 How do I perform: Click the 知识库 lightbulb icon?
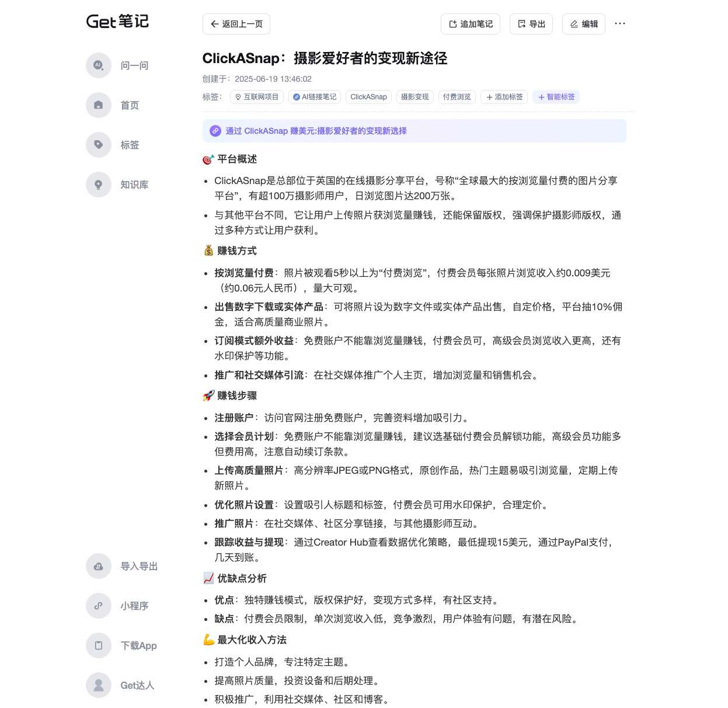99,185
